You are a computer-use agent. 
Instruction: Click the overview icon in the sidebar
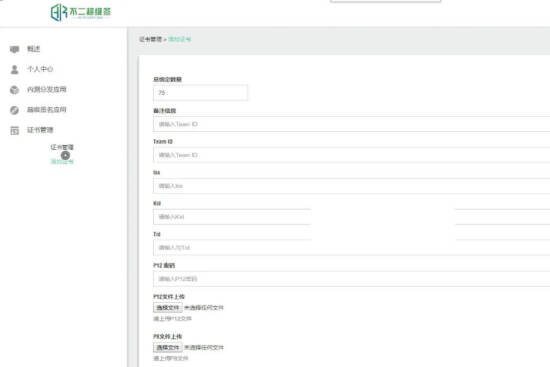[x=14, y=49]
